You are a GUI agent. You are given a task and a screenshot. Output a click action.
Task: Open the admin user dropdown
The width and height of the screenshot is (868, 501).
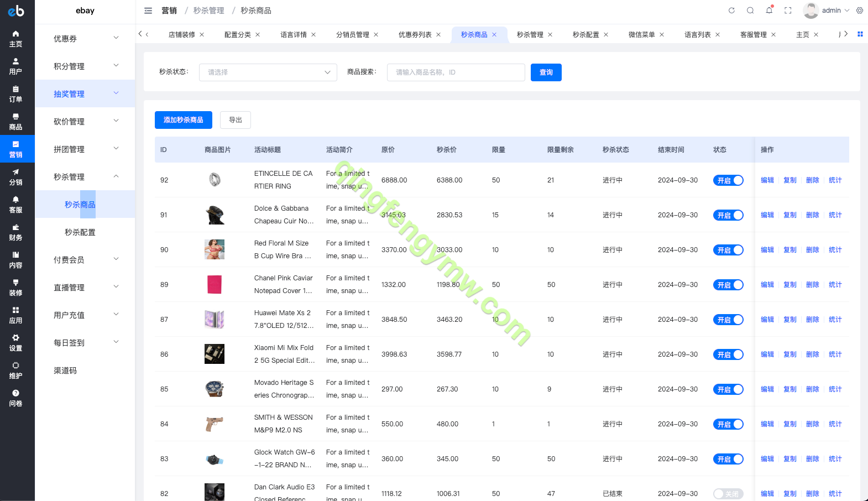(x=827, y=11)
